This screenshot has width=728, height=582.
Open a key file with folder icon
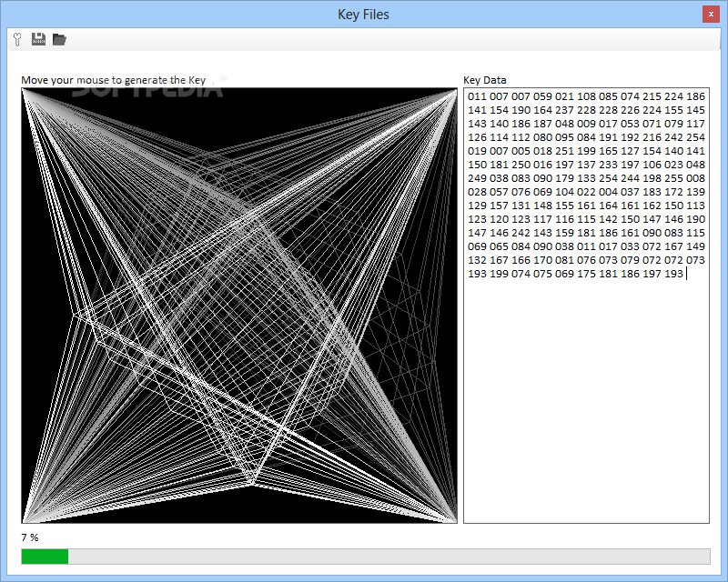point(59,39)
